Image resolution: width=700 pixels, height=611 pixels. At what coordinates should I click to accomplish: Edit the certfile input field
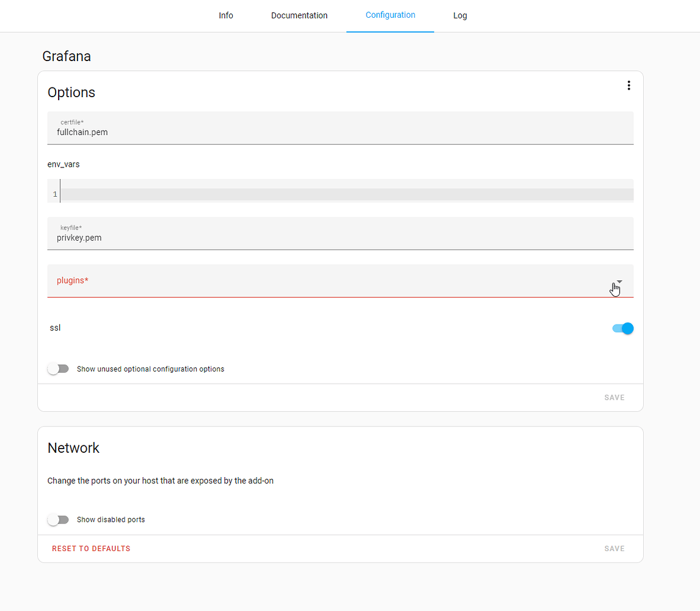[x=340, y=128]
